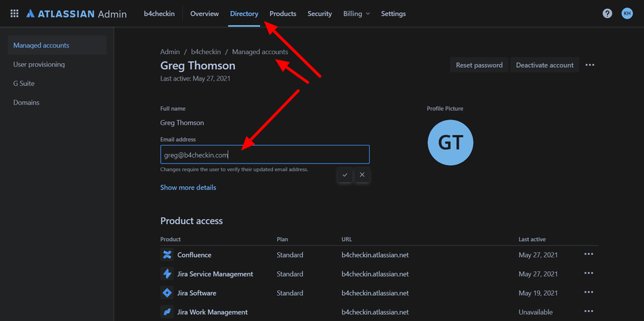Screen dimensions: 644x321
Task: Click the b4checkin breadcrumb link
Action: pos(206,52)
